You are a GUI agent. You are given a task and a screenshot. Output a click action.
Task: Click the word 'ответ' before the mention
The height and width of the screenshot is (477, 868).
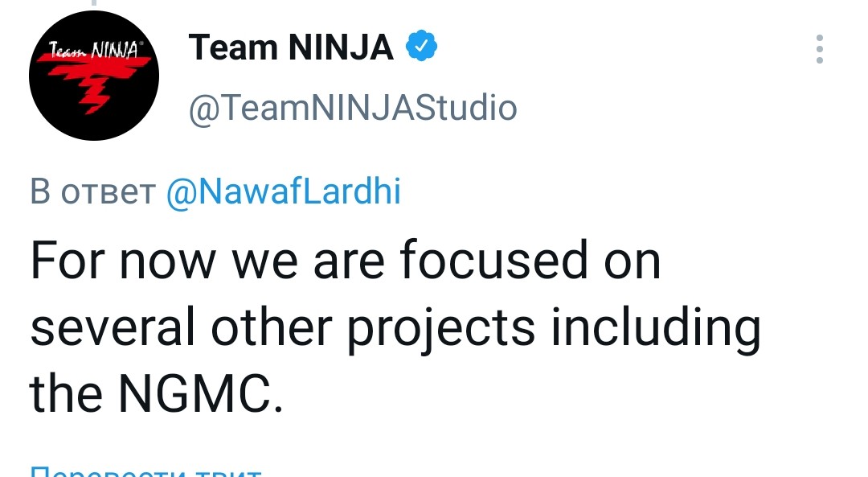tap(108, 194)
